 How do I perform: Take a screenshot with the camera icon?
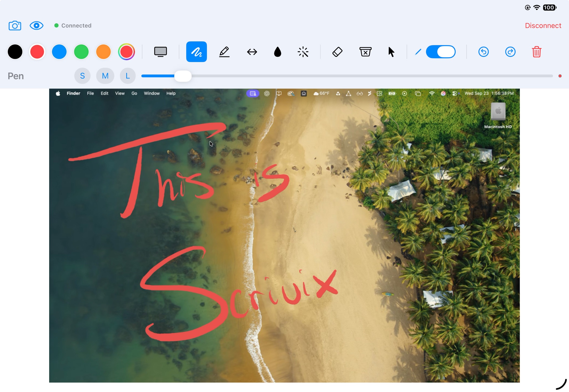(x=15, y=26)
